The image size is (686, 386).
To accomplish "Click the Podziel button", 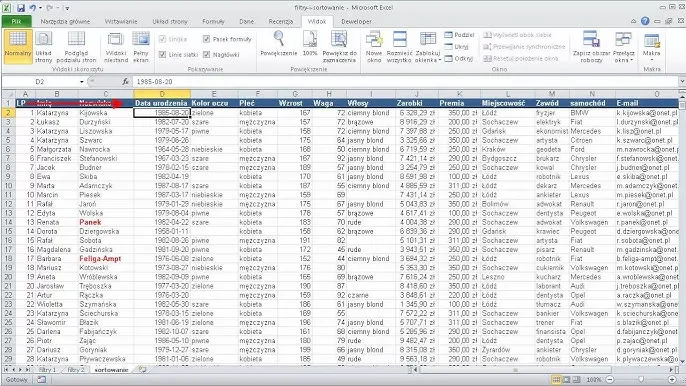I will pos(459,35).
